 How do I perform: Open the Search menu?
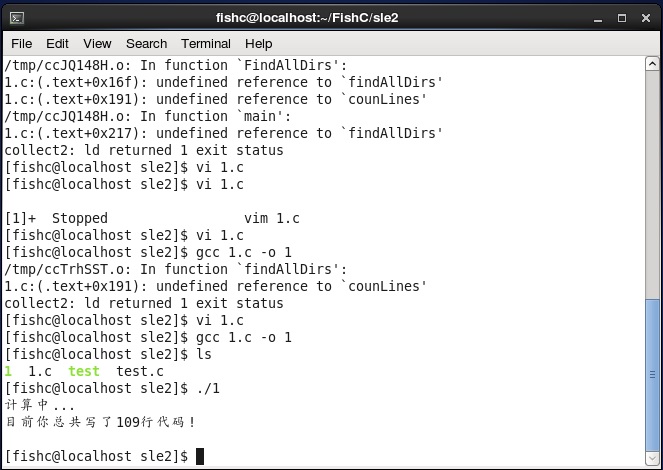pyautogui.click(x=146, y=44)
